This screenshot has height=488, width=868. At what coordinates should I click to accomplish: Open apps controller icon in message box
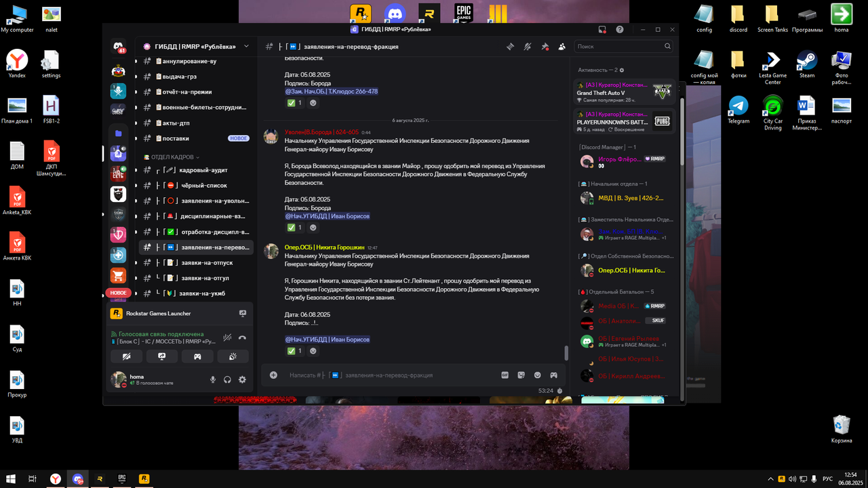(x=554, y=375)
